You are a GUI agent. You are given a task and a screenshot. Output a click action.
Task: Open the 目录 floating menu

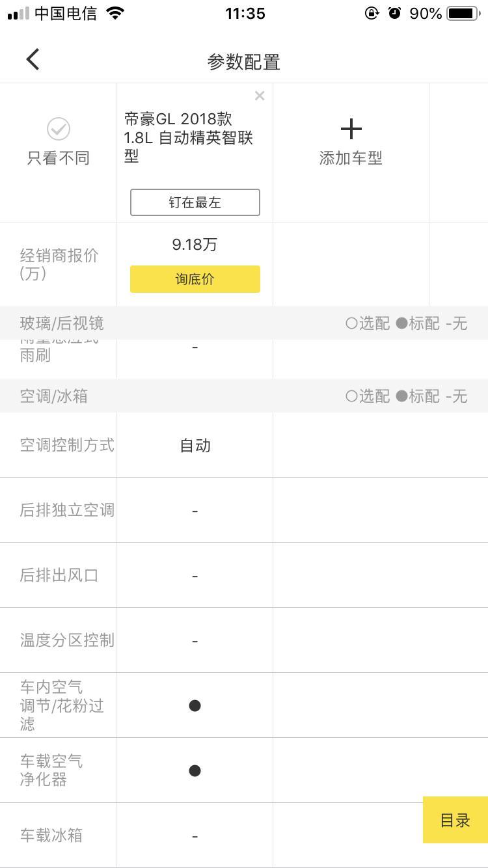[455, 820]
